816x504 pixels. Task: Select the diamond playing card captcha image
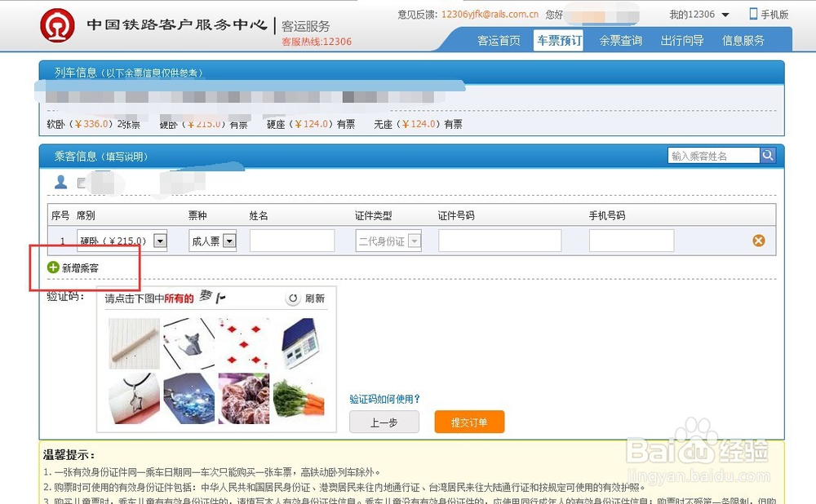click(x=244, y=343)
